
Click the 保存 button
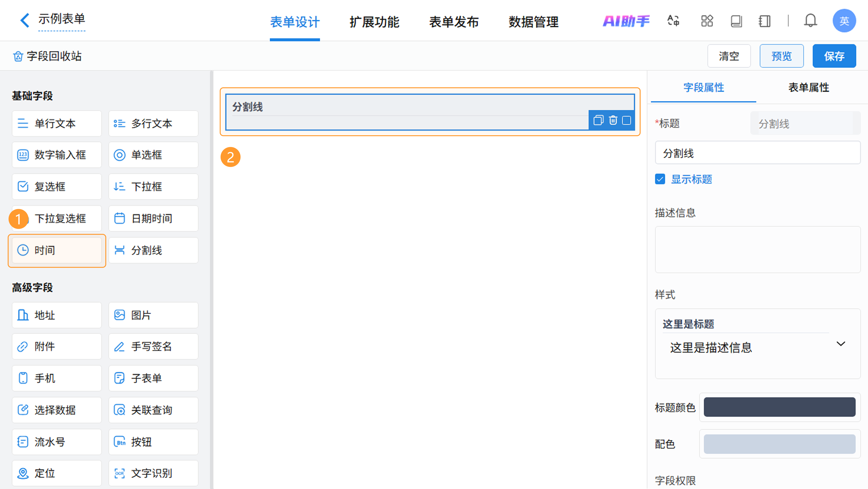[x=834, y=56]
